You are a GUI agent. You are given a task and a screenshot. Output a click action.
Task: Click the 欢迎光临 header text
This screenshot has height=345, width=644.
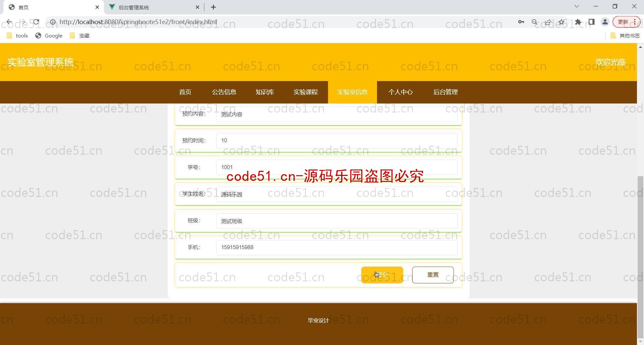610,62
